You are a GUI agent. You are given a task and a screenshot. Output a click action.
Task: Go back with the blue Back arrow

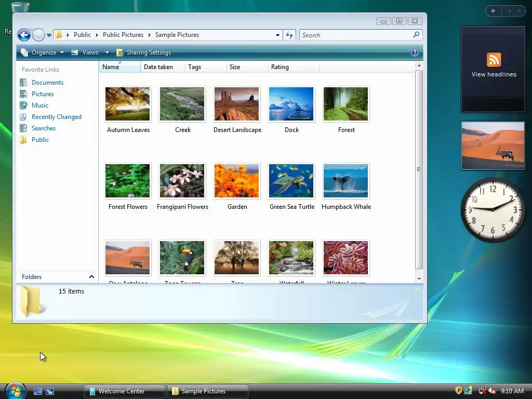(24, 35)
